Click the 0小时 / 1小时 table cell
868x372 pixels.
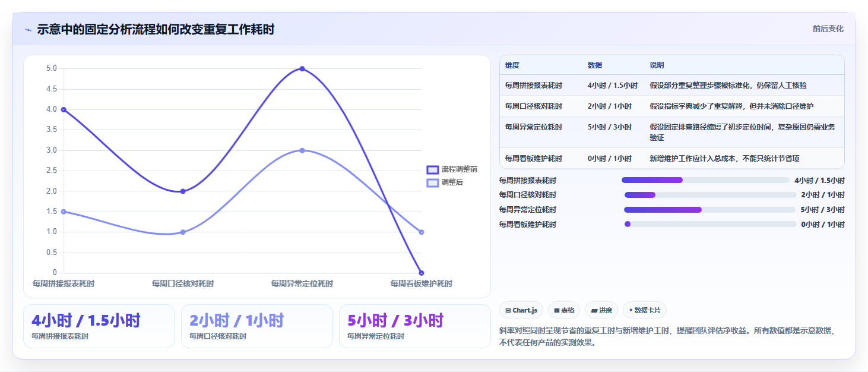(609, 159)
